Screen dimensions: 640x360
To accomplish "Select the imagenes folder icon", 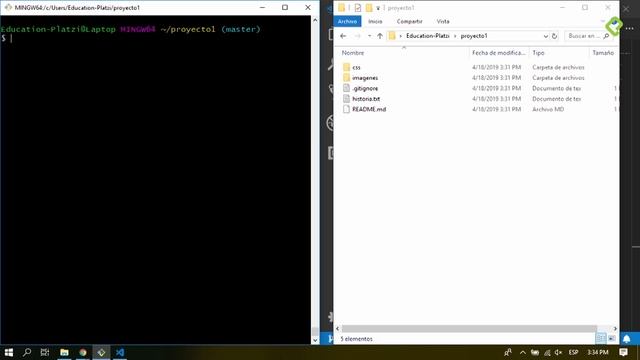I will click(x=347, y=78).
